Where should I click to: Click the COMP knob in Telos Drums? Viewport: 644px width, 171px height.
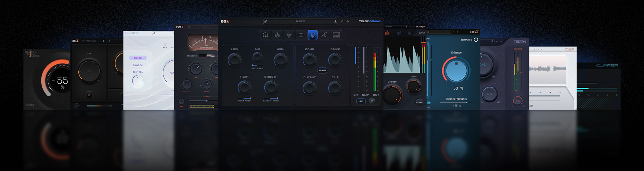(309, 60)
